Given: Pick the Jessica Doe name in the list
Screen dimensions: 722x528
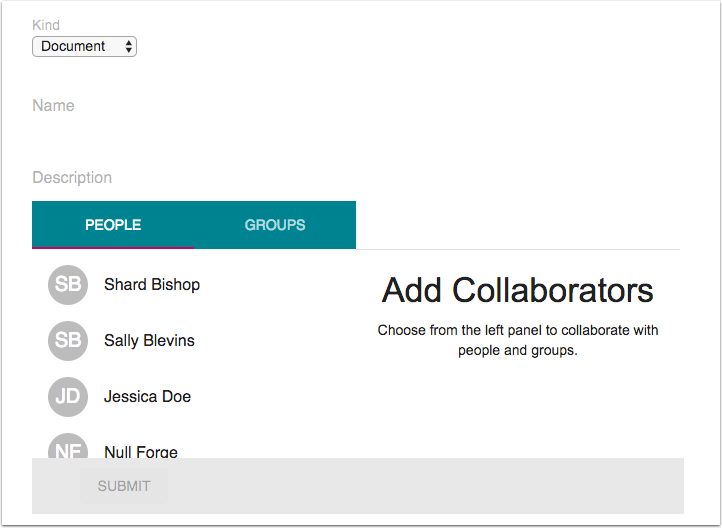Looking at the screenshot, I should (x=147, y=397).
